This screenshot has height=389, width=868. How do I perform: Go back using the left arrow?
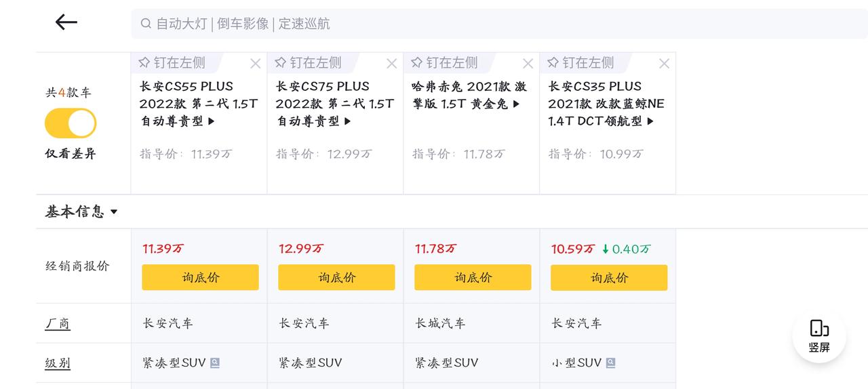click(66, 22)
